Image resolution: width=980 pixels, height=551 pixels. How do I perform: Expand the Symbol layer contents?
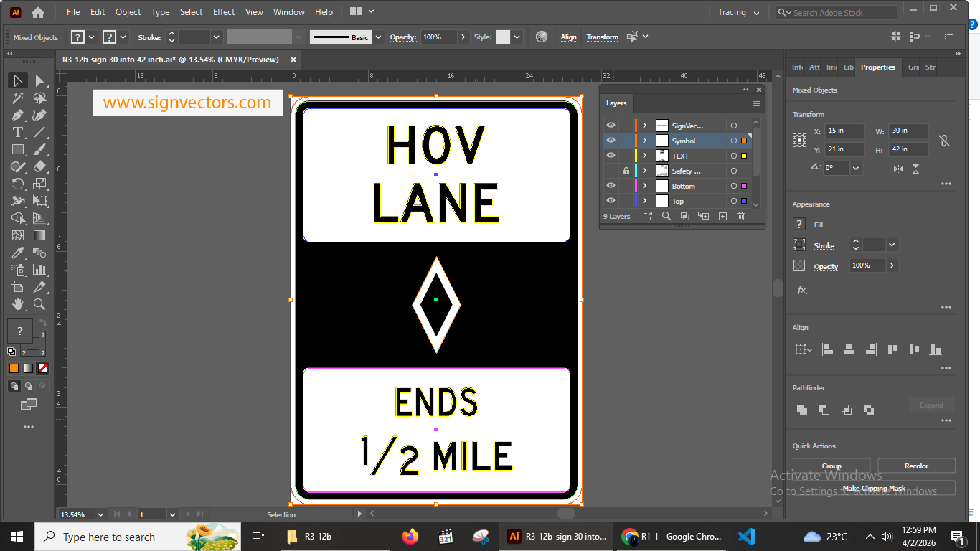[644, 141]
